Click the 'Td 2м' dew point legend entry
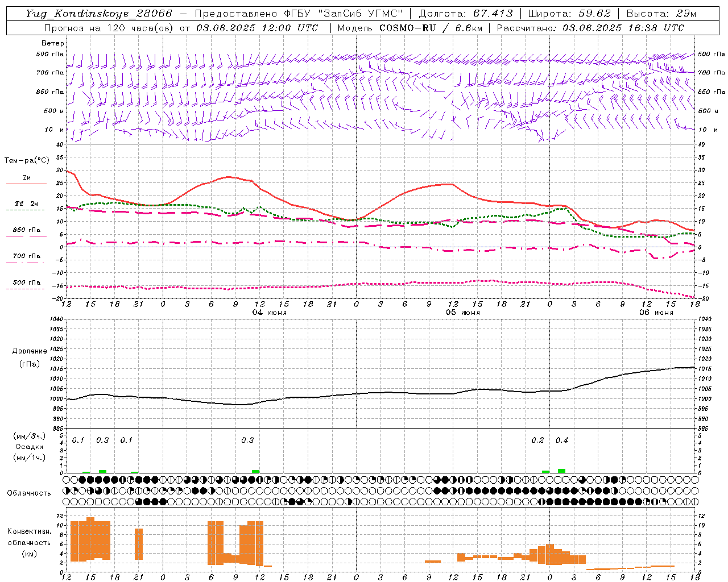728x582 pixels. tap(27, 203)
